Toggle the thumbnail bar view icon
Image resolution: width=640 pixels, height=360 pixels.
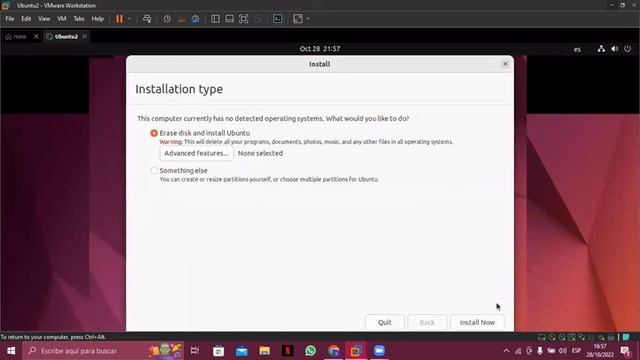coord(229,19)
